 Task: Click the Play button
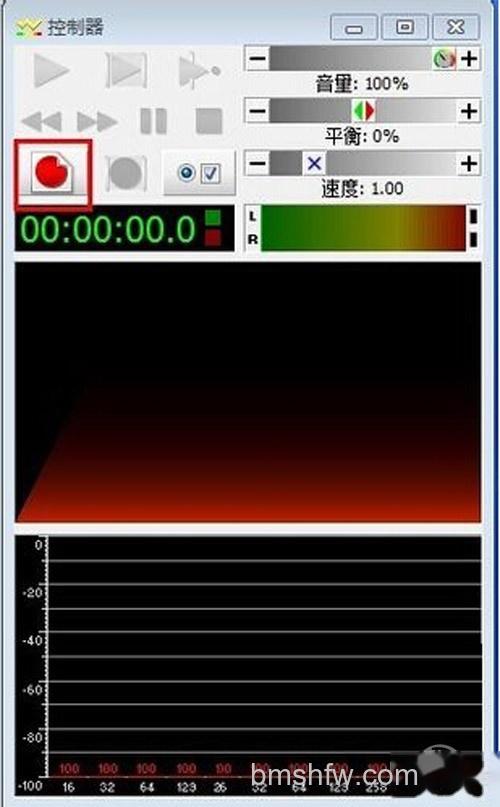coord(50,70)
